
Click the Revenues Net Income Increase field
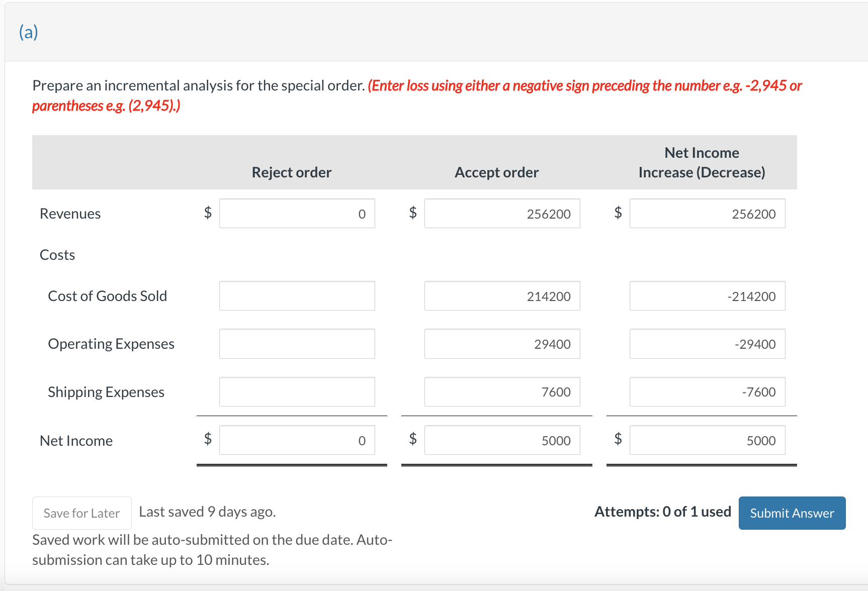pyautogui.click(x=707, y=213)
